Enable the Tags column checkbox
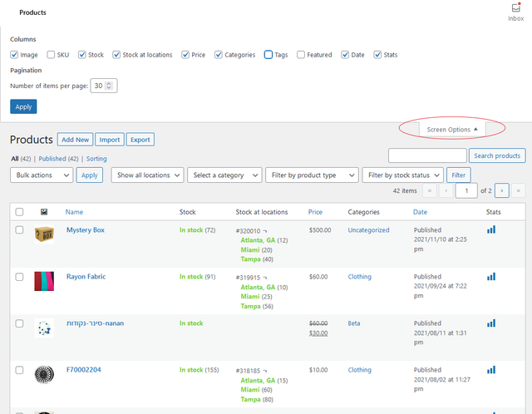Viewport: 532px width, 414px height. (268, 55)
